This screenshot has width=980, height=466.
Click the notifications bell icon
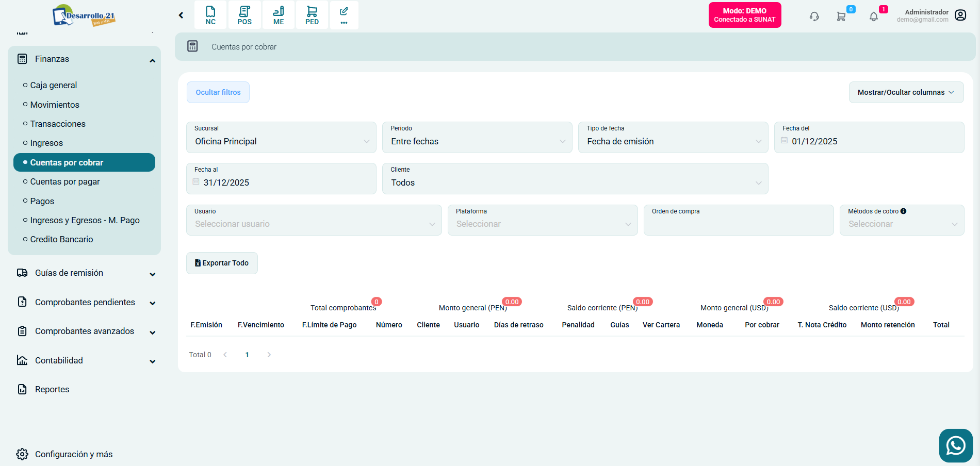pyautogui.click(x=874, y=16)
